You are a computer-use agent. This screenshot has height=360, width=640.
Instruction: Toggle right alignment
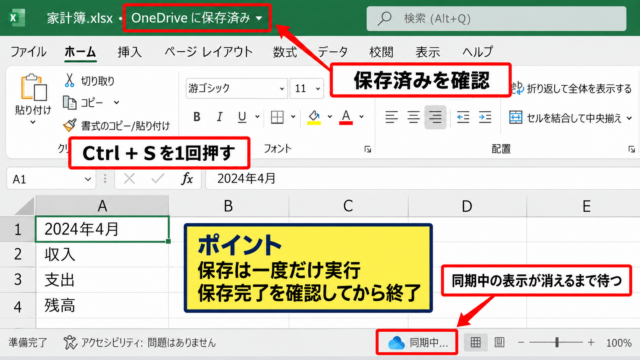(x=435, y=118)
